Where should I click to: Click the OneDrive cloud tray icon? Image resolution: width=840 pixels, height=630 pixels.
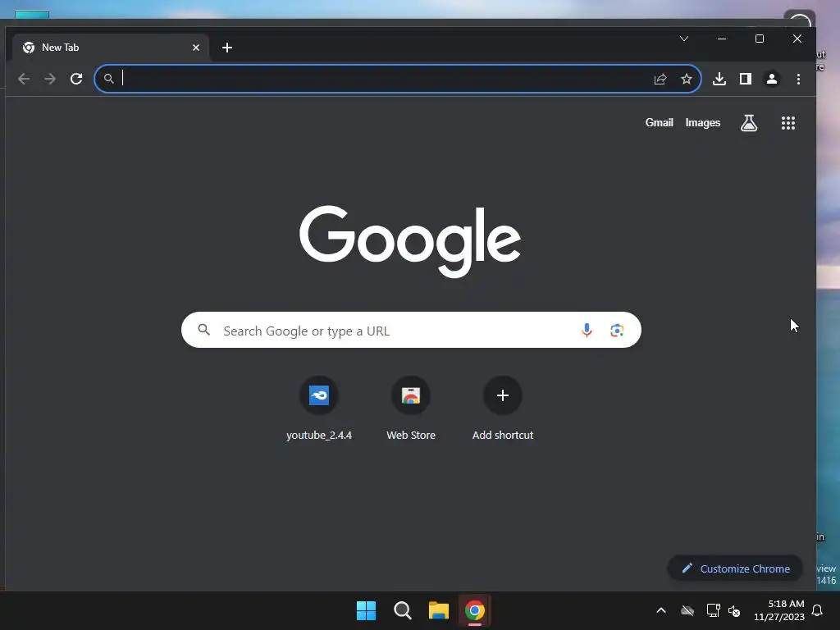[x=687, y=610]
